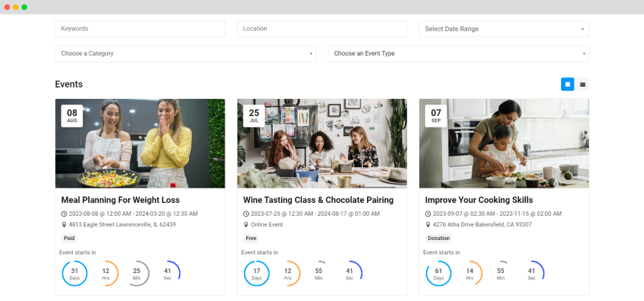
Task: Click the 61 Days countdown circle
Action: tap(439, 274)
